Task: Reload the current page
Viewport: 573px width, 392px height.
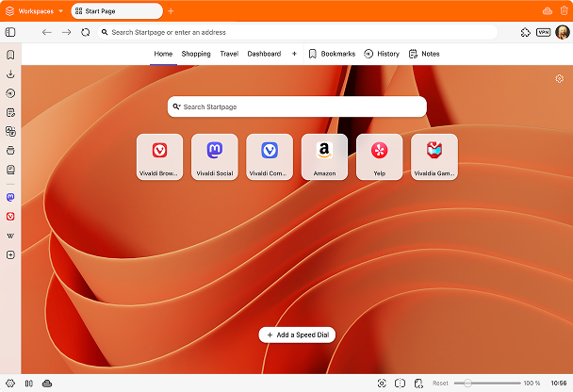Action: tap(86, 31)
